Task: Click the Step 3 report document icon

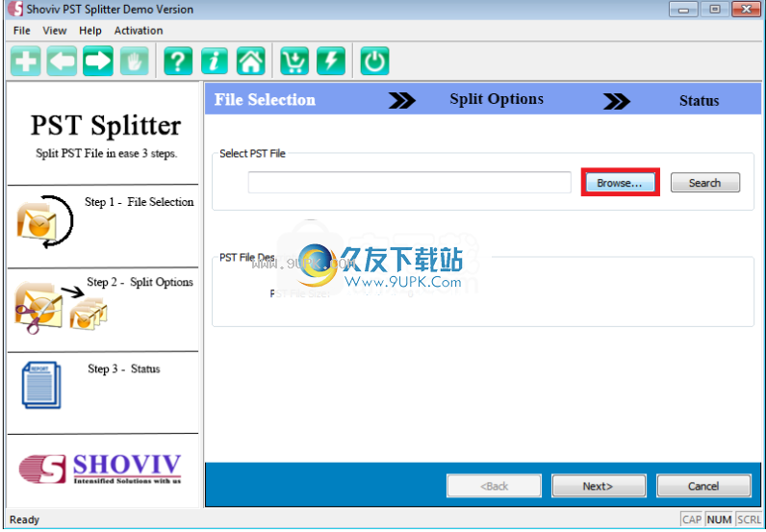Action: click(41, 385)
